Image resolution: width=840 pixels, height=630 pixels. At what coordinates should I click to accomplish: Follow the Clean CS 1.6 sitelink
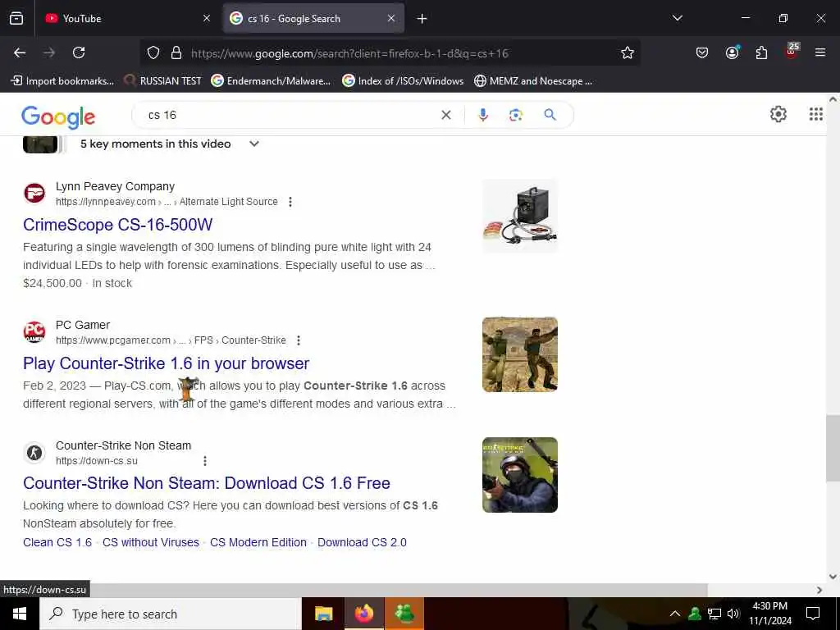pos(57,543)
